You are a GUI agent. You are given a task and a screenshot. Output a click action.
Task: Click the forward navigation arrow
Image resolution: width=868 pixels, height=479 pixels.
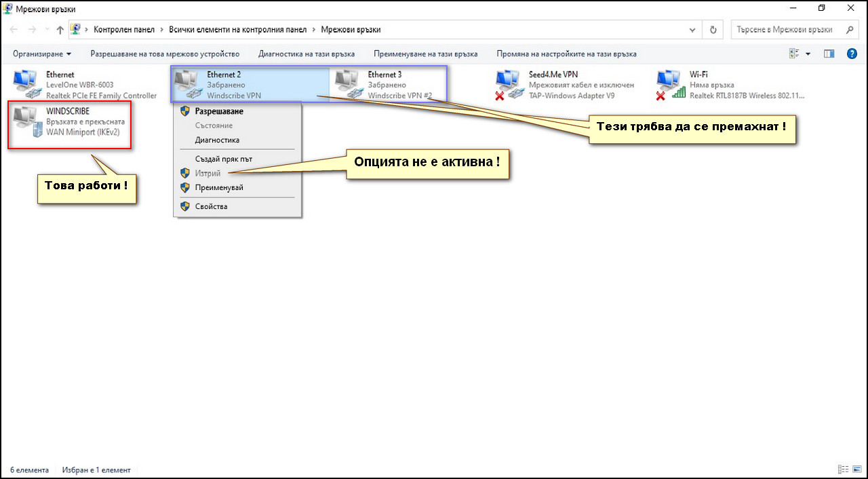pos(31,30)
